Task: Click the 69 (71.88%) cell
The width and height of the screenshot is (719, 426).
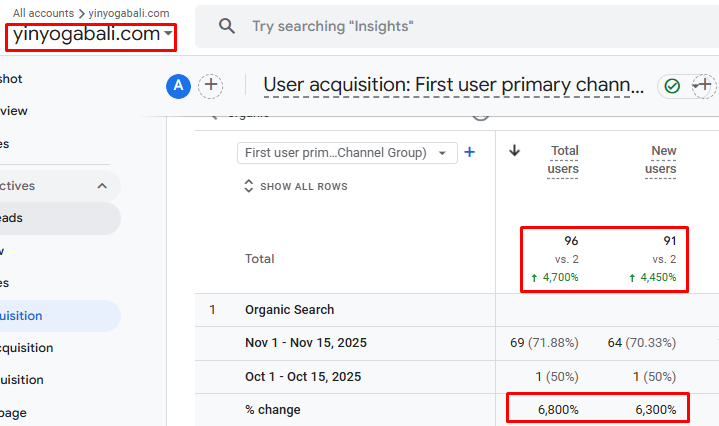Action: pyautogui.click(x=544, y=343)
